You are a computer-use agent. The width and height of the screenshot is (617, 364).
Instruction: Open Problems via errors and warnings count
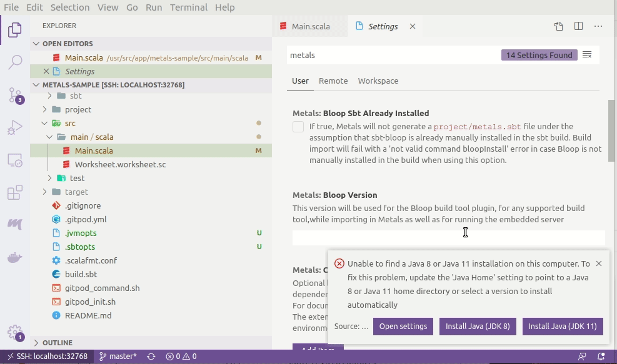(x=181, y=357)
